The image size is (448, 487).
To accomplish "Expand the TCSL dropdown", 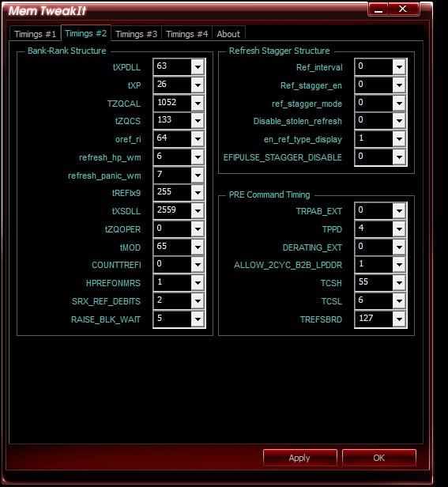I will click(399, 300).
